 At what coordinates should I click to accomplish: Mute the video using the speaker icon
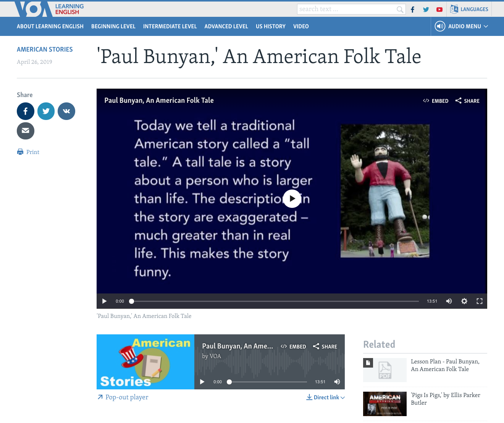pyautogui.click(x=449, y=301)
